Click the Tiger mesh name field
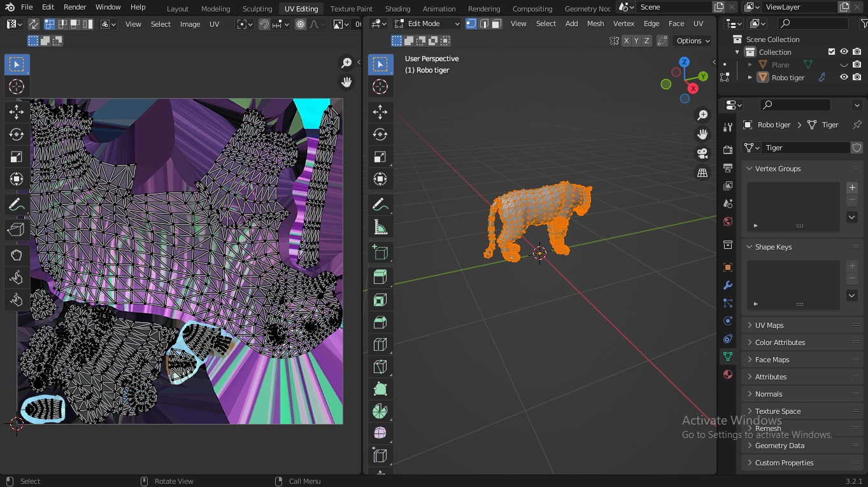The height and width of the screenshot is (487, 868). (x=806, y=148)
